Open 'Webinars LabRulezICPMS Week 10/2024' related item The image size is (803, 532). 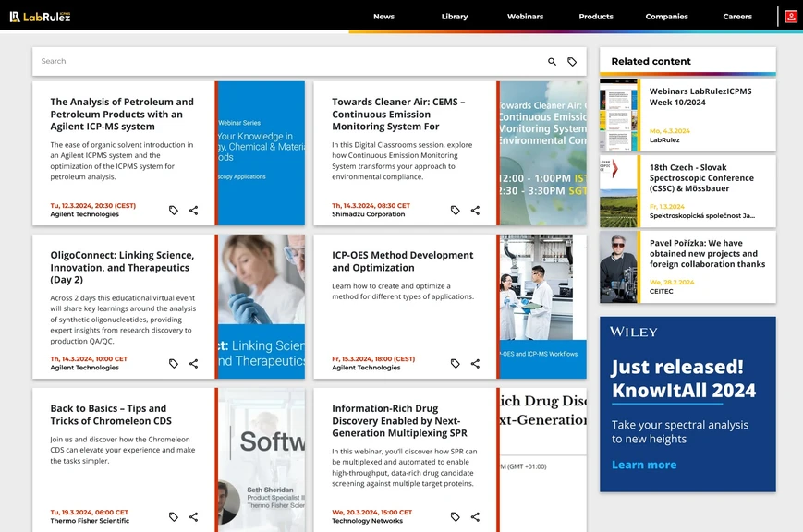[x=700, y=97]
